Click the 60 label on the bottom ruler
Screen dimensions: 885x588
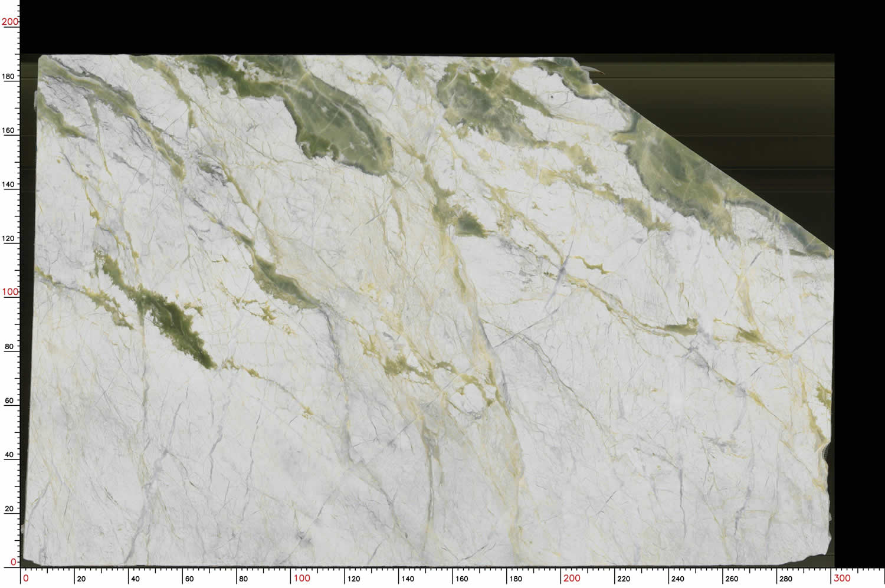click(x=189, y=579)
